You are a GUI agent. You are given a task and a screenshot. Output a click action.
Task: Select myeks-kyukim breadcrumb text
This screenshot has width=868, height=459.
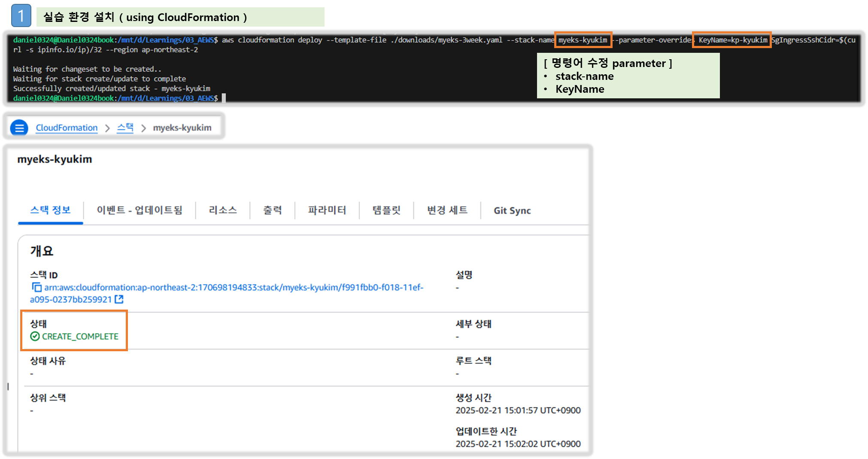tap(182, 128)
